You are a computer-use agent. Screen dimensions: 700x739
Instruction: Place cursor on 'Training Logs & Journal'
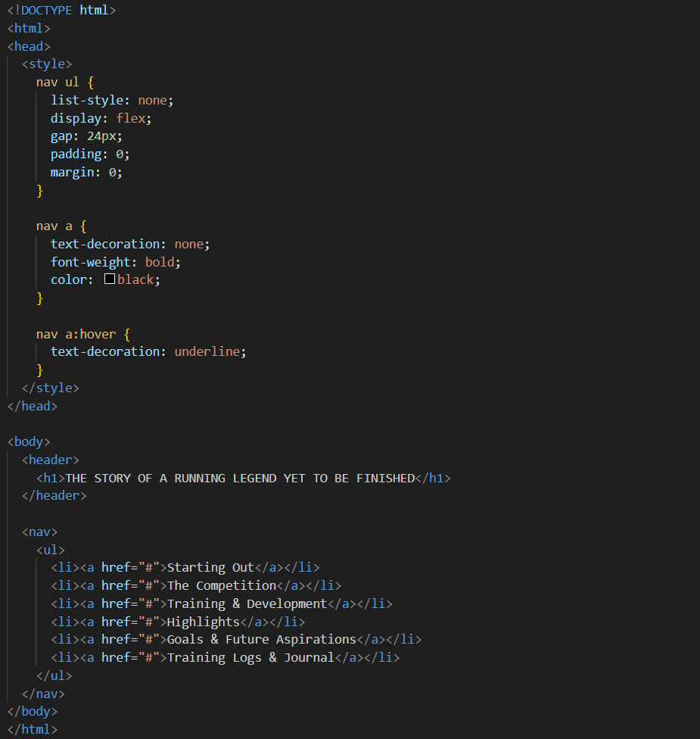[x=250, y=658]
